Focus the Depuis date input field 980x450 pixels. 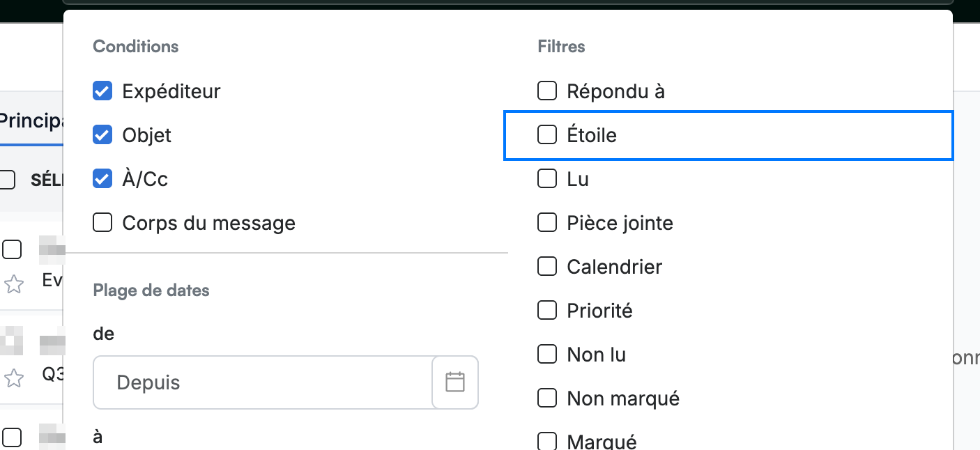click(263, 382)
